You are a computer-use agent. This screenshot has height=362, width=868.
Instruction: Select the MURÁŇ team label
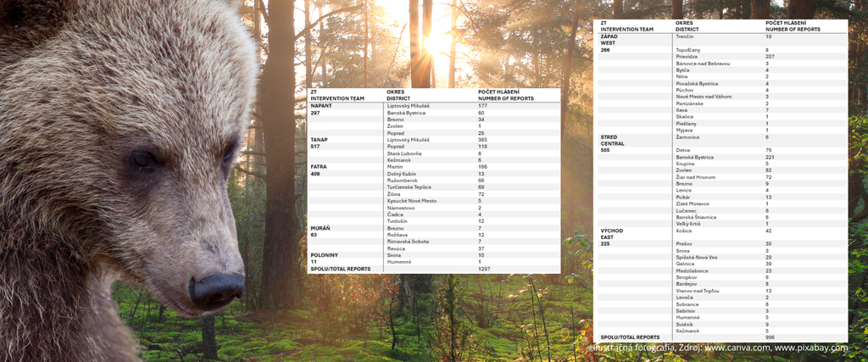pos(320,228)
